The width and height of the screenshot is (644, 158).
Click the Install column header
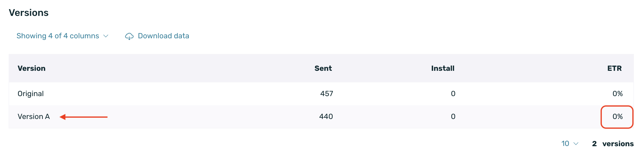click(x=442, y=68)
